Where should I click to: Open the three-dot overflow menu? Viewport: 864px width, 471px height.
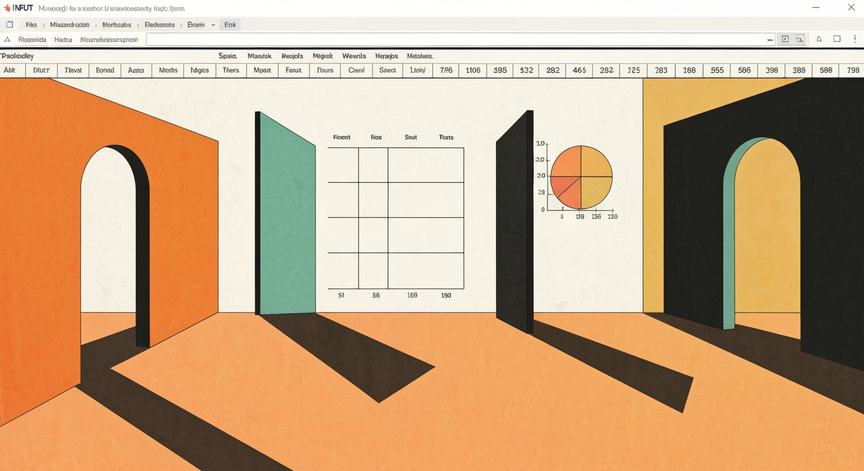(x=855, y=39)
